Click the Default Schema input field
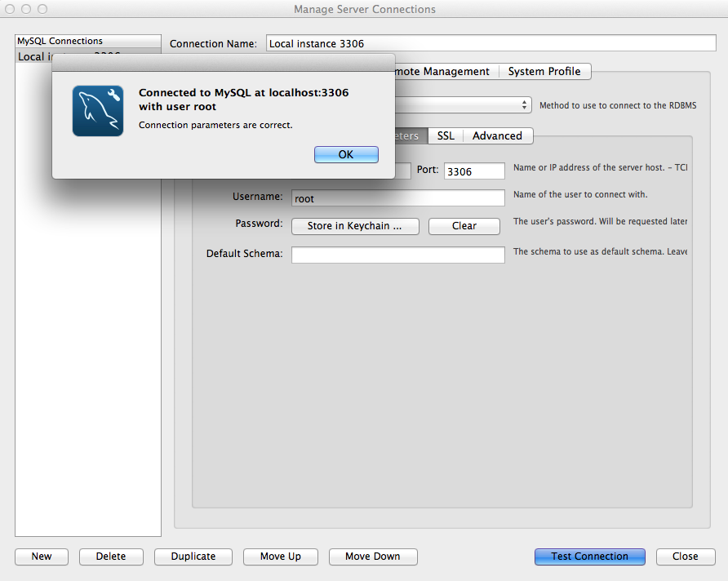Viewport: 728px width, 581px height. [x=398, y=255]
